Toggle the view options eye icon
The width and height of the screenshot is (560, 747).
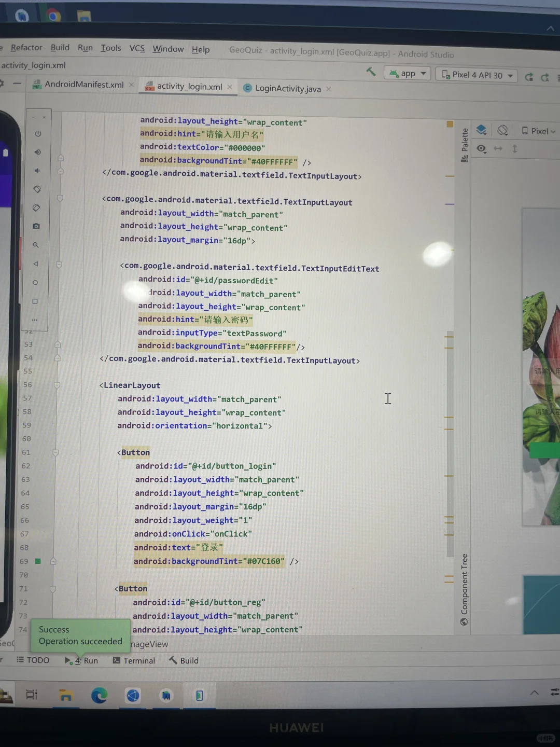point(481,149)
